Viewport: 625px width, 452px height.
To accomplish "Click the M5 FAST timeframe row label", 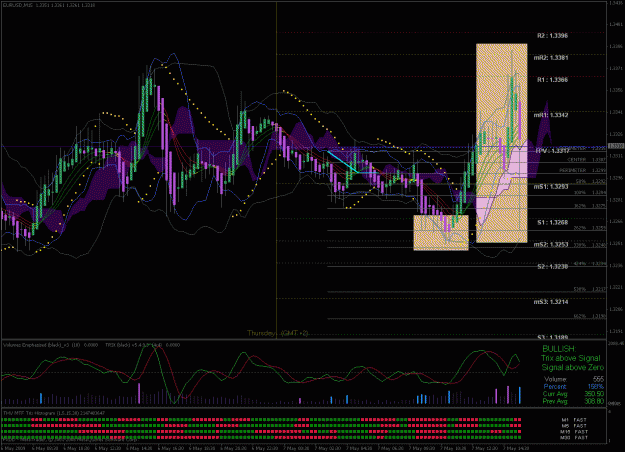I will pyautogui.click(x=574, y=426).
